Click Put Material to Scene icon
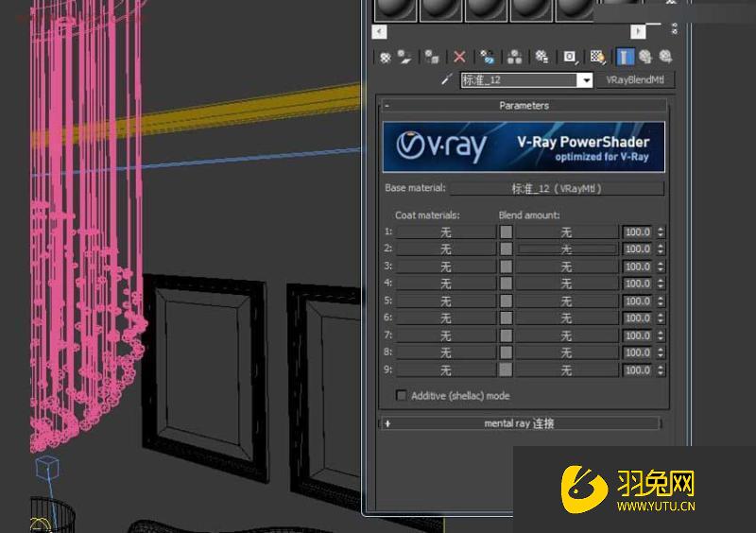756x533 pixels. 404,58
